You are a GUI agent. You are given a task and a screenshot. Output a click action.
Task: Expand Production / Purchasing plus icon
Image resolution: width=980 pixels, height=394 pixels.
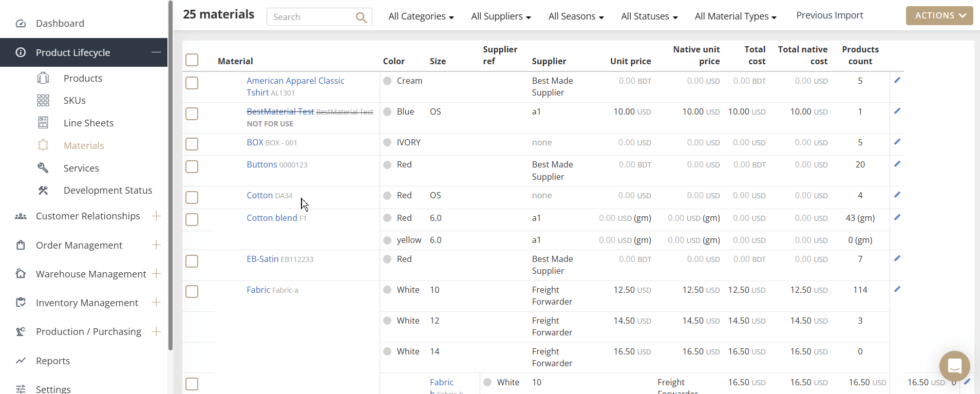(157, 331)
